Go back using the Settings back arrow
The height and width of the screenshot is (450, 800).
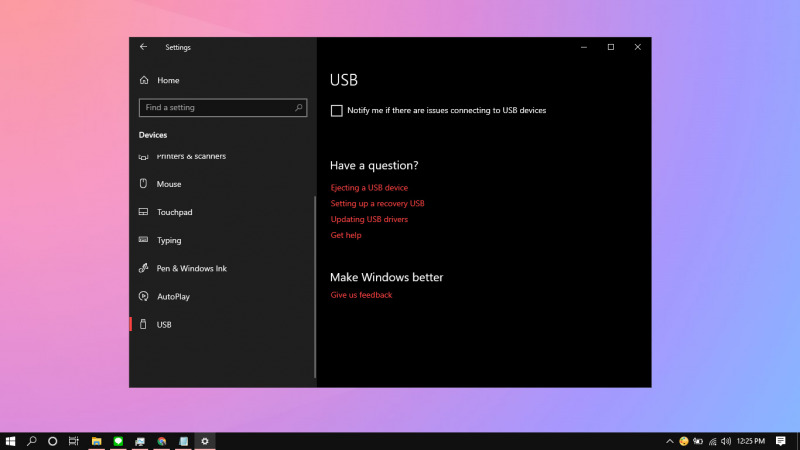pos(144,47)
